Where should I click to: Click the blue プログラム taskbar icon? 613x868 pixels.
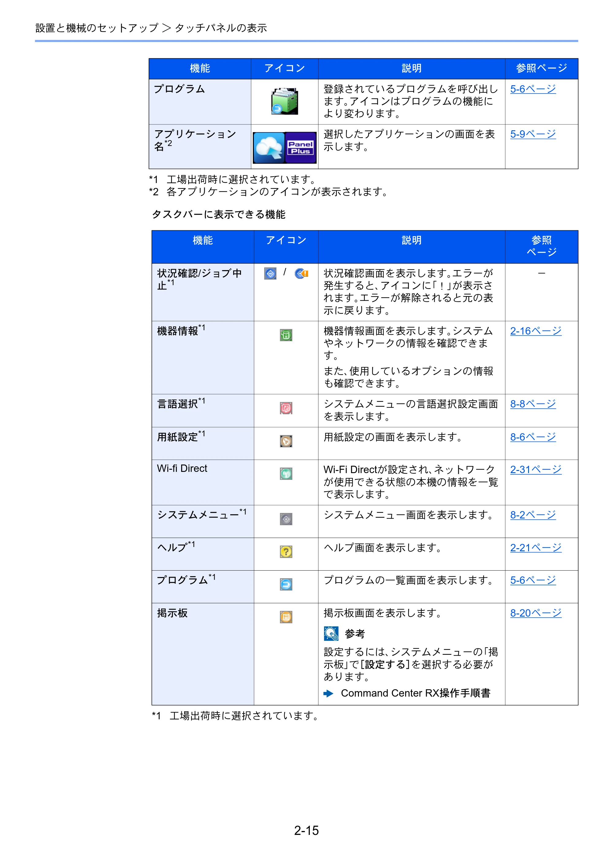pyautogui.click(x=286, y=584)
